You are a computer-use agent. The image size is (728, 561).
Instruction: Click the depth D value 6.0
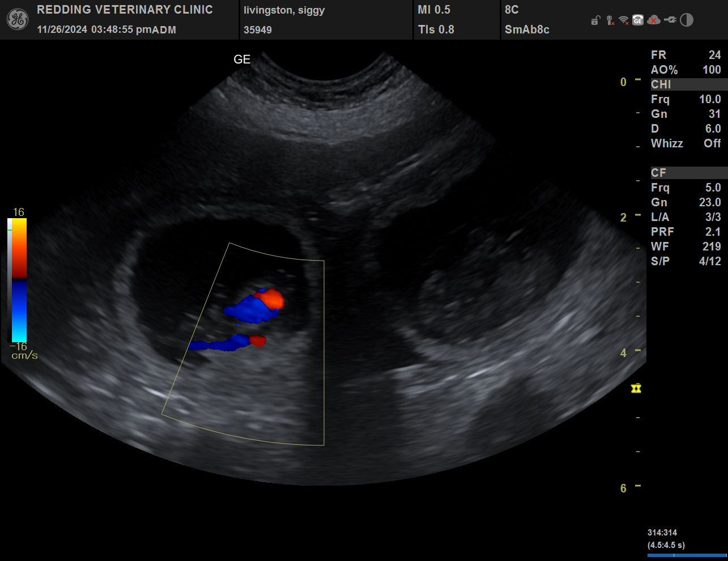click(713, 129)
